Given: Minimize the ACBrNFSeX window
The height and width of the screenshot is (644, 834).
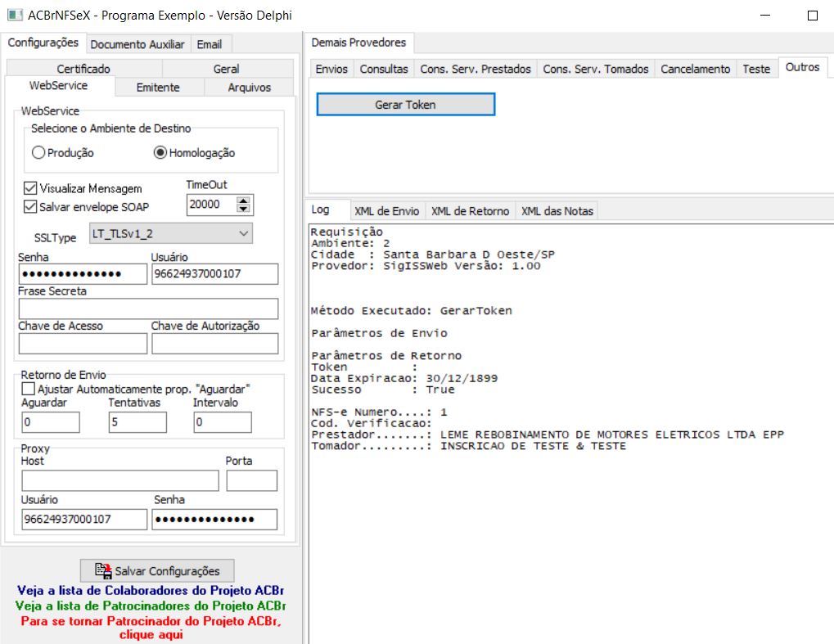Looking at the screenshot, I should coord(765,16).
